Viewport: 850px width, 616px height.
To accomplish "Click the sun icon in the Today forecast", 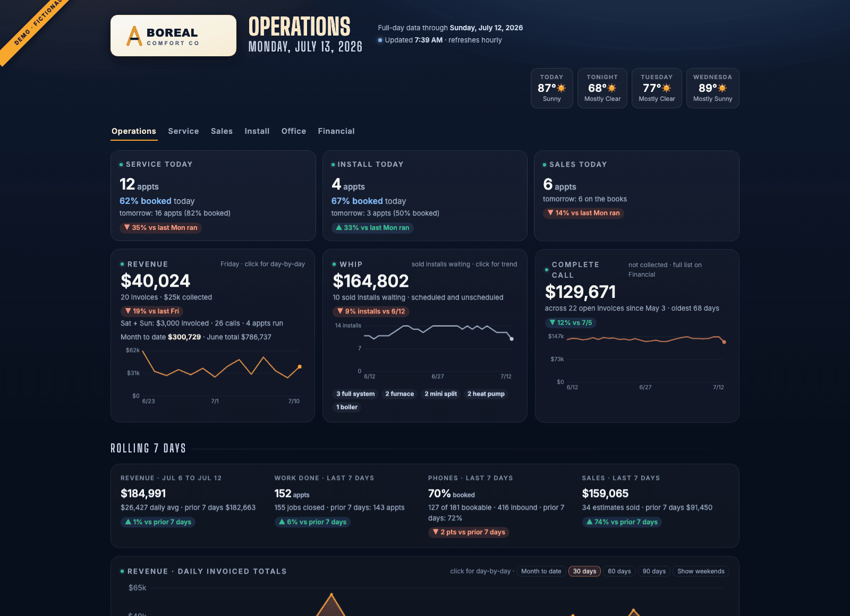I will (562, 88).
